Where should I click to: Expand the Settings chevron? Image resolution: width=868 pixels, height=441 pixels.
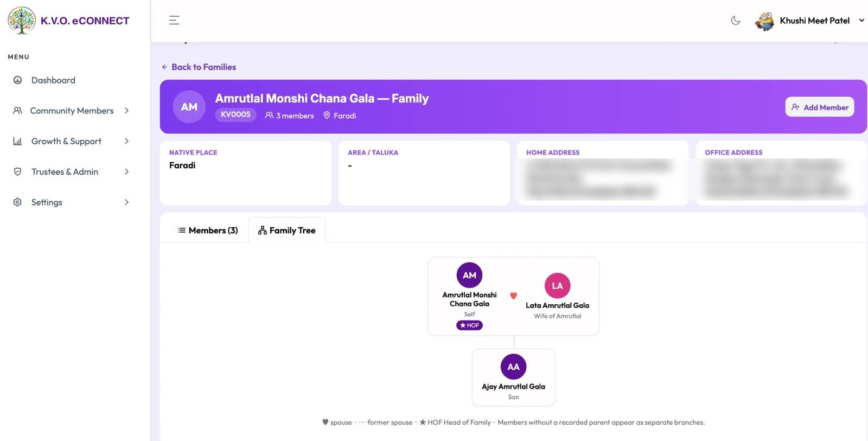pyautogui.click(x=127, y=202)
